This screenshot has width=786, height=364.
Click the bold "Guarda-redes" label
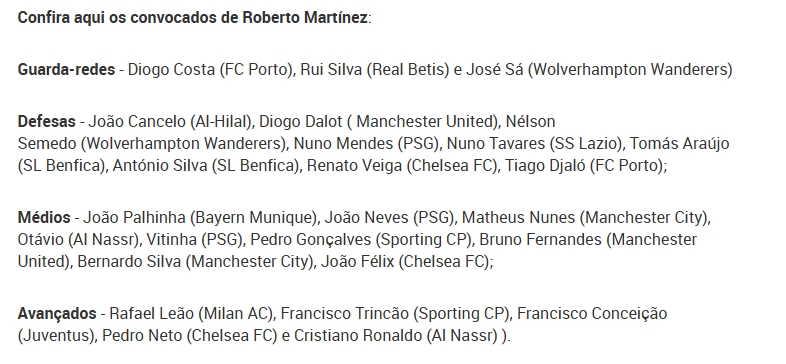[x=66, y=69]
